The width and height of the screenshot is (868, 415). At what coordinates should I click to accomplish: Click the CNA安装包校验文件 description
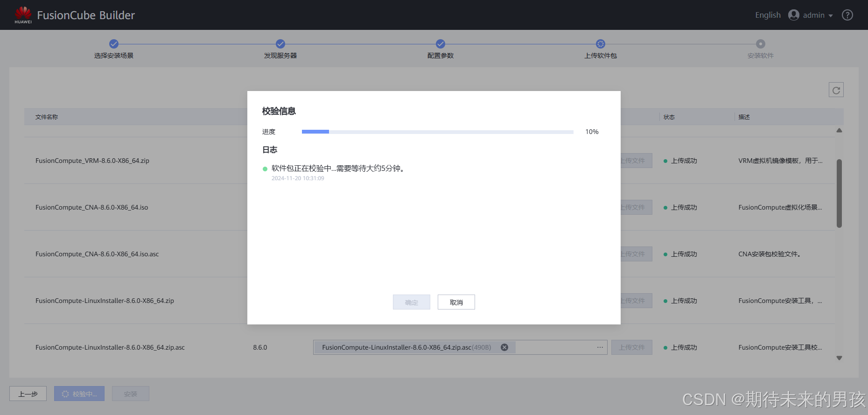[x=770, y=254]
